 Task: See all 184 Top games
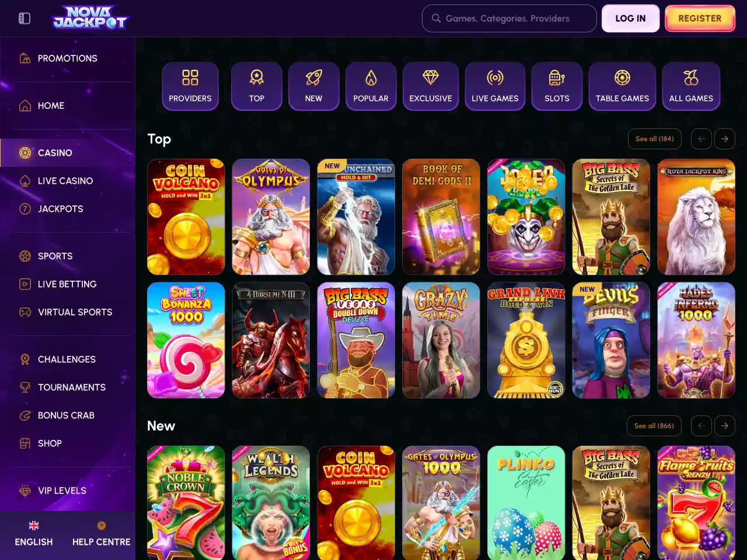pyautogui.click(x=655, y=139)
